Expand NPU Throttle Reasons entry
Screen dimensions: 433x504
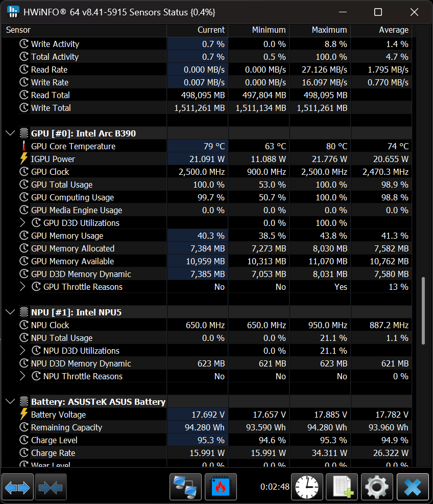[x=22, y=376]
